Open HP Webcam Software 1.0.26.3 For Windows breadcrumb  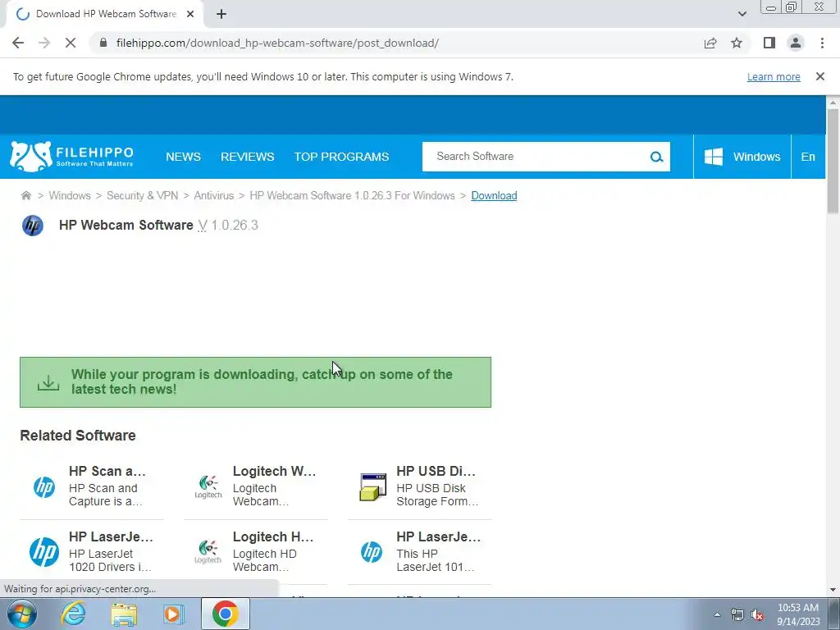pos(352,195)
